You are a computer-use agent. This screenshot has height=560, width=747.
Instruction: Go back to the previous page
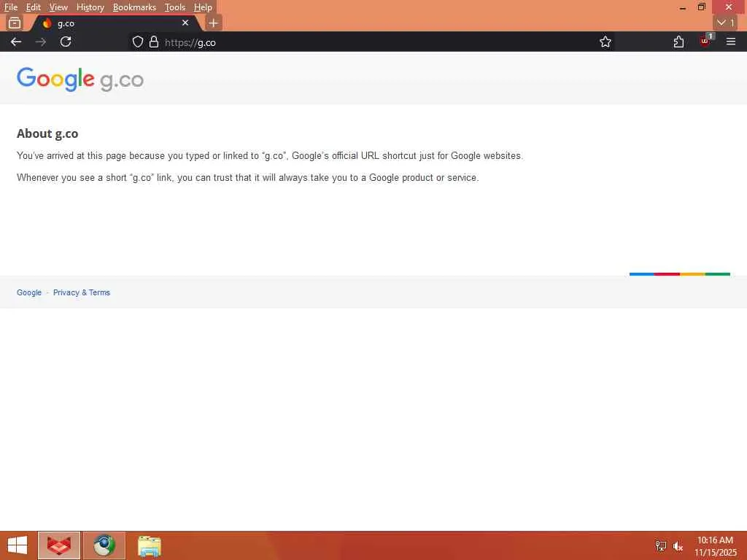point(16,42)
